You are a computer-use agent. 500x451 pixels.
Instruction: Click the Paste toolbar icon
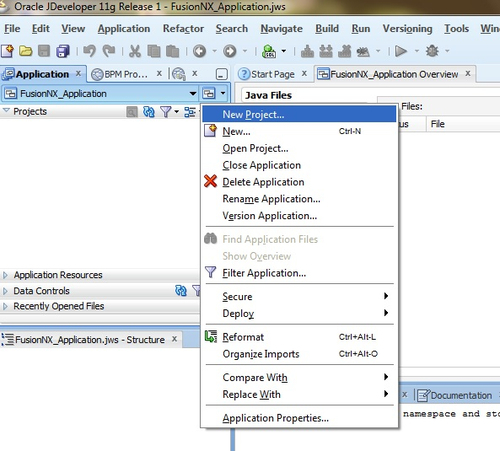pos(173,51)
